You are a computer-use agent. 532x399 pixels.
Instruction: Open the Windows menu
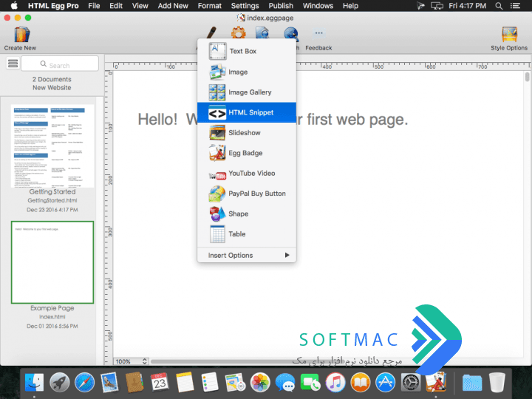tap(318, 6)
